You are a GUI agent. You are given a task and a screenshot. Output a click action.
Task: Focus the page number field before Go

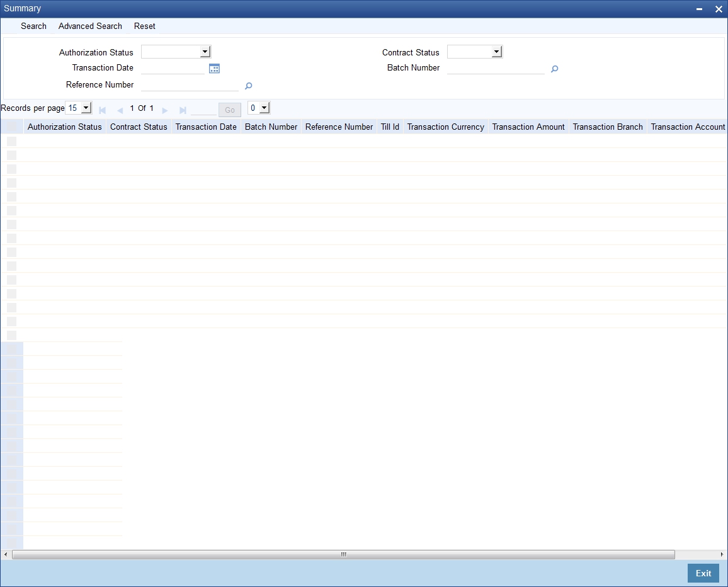coord(203,110)
